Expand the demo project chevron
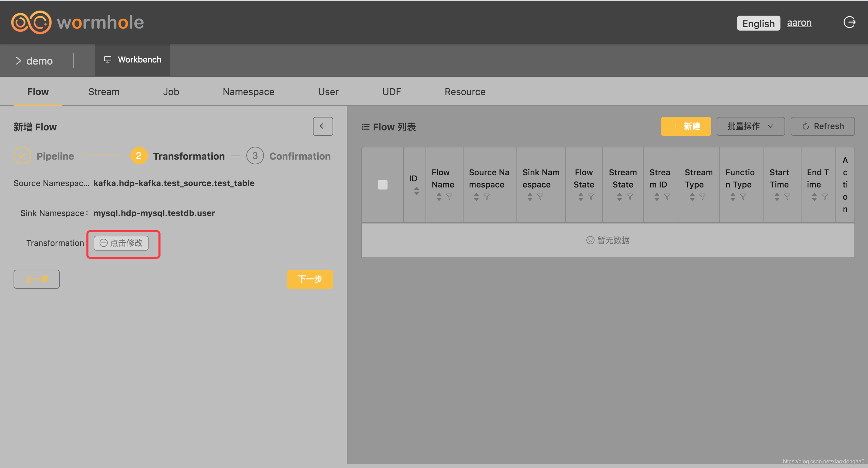This screenshot has height=468, width=868. point(18,61)
